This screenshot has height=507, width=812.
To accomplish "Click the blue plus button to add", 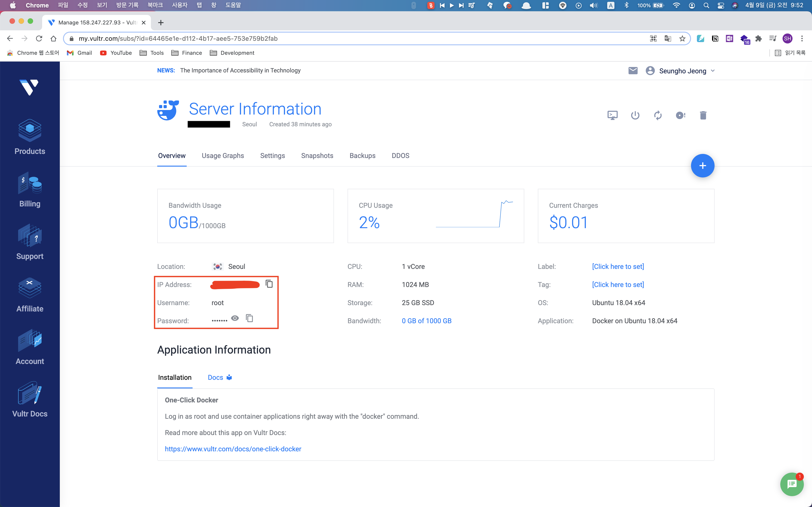I will point(702,165).
